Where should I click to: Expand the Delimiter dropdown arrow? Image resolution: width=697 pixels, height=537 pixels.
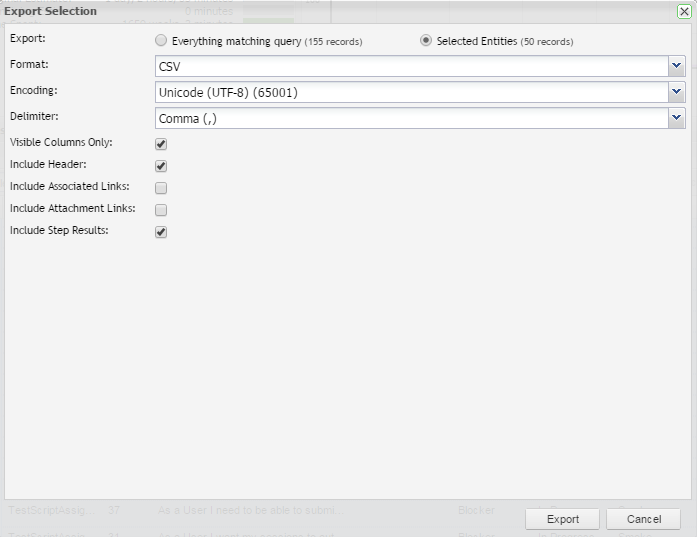coord(677,118)
